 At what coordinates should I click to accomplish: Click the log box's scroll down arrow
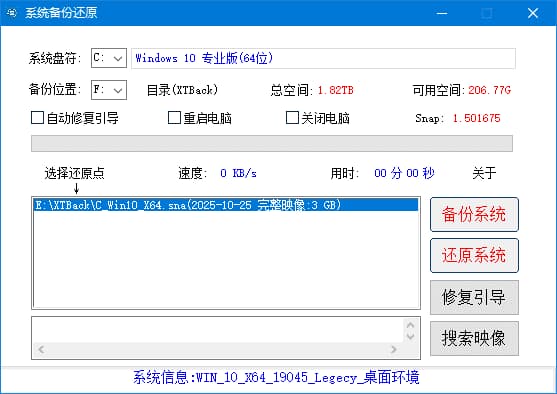(410, 336)
